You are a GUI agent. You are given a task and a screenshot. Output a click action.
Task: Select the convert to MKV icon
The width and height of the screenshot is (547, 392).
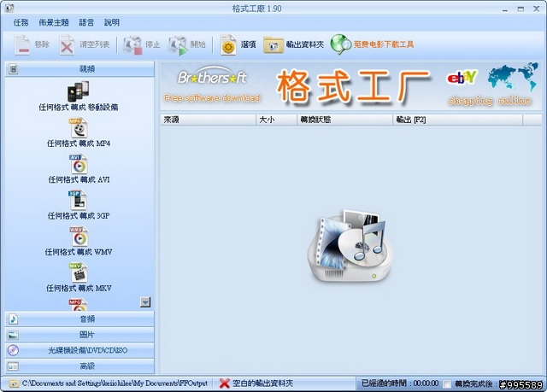click(78, 272)
